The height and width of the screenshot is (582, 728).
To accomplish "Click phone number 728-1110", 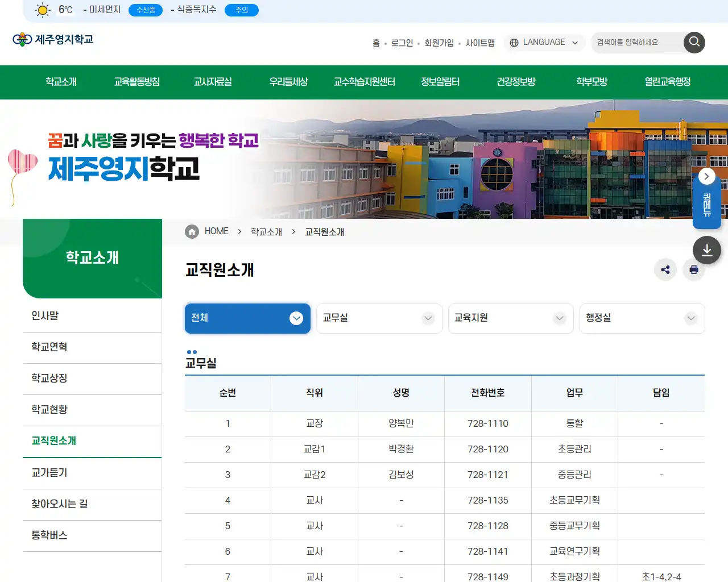I will coord(488,423).
